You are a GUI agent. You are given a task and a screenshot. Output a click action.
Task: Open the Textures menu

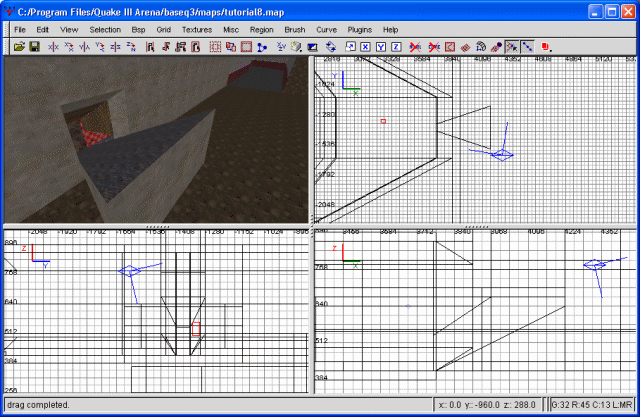coord(197,30)
